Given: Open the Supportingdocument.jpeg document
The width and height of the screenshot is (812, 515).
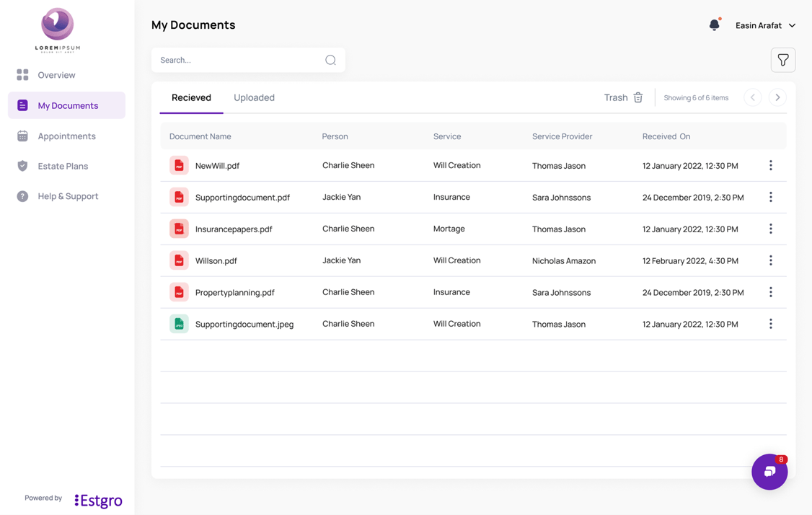Looking at the screenshot, I should click(x=244, y=324).
